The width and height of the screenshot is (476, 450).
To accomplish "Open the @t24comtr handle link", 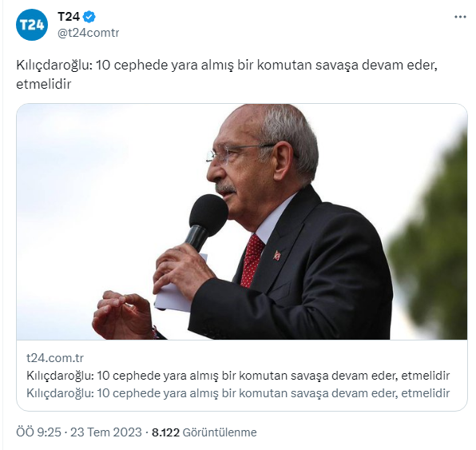I will pyautogui.click(x=89, y=33).
